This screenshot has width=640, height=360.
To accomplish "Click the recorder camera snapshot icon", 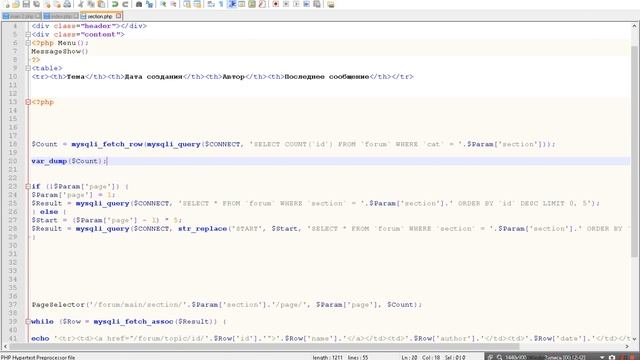I will (612, 357).
